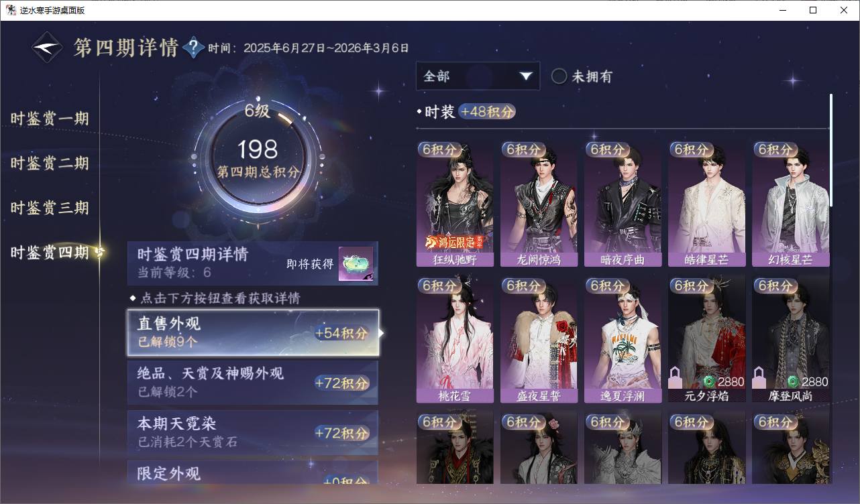The image size is (860, 504).
Task: Open the question mark help icon
Action: 193,48
